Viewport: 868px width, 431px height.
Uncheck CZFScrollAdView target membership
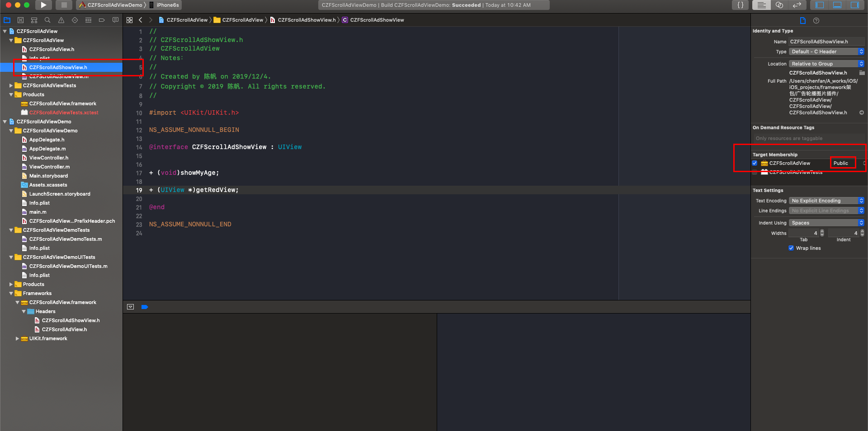point(755,163)
